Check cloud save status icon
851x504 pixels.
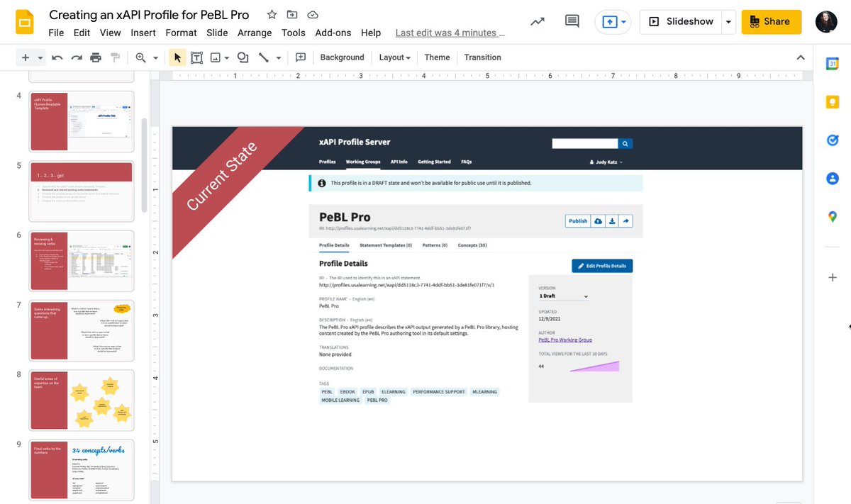(313, 14)
